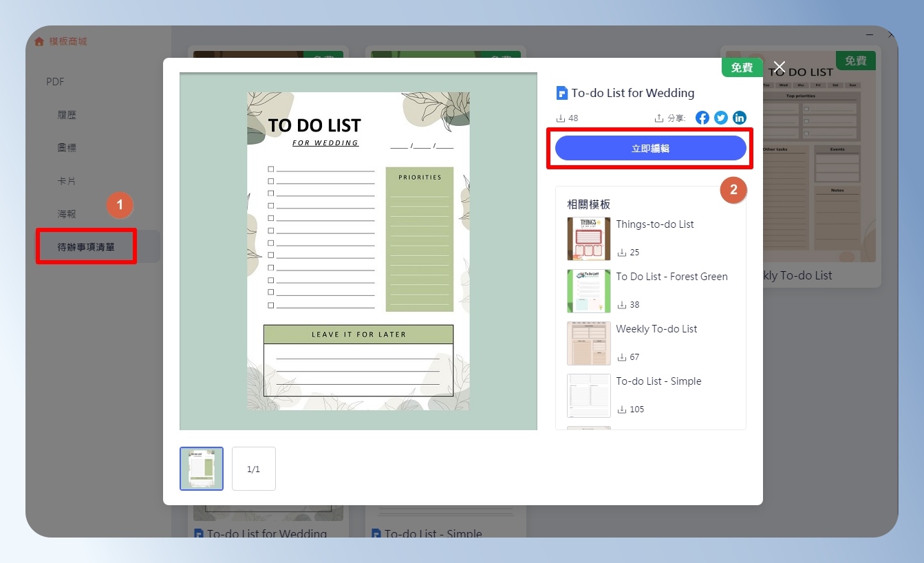The image size is (924, 563).
Task: Click the 分享 share icon
Action: point(658,118)
